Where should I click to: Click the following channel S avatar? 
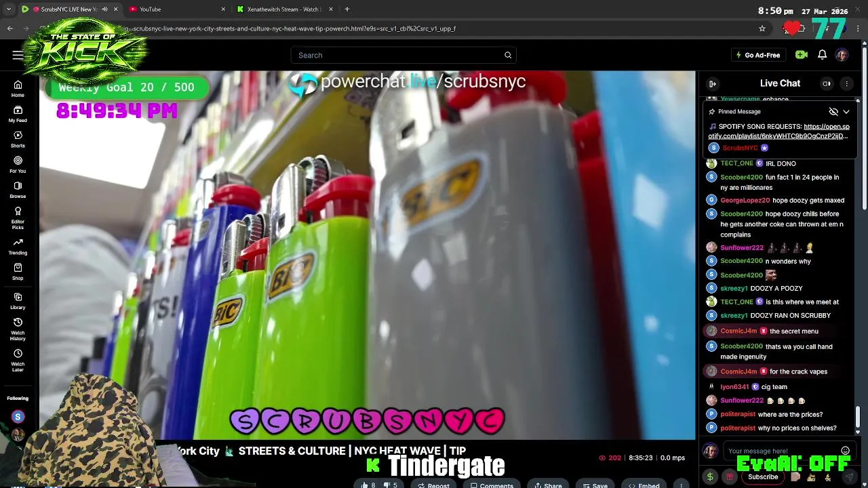18,417
